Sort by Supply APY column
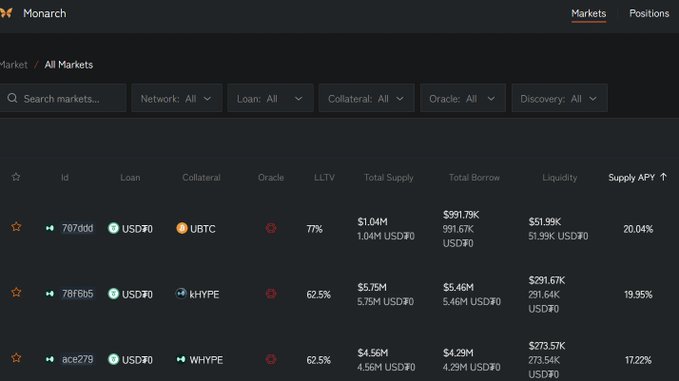The image size is (679, 381). [x=631, y=178]
